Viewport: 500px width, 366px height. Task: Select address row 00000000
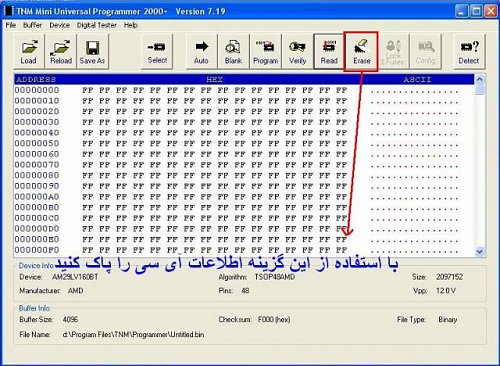pos(244,90)
